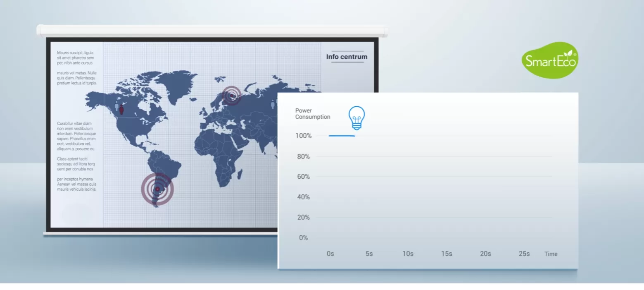Screen dimensions: 644x290
Task: Click the small red target over northern Europe
Action: tap(232, 96)
